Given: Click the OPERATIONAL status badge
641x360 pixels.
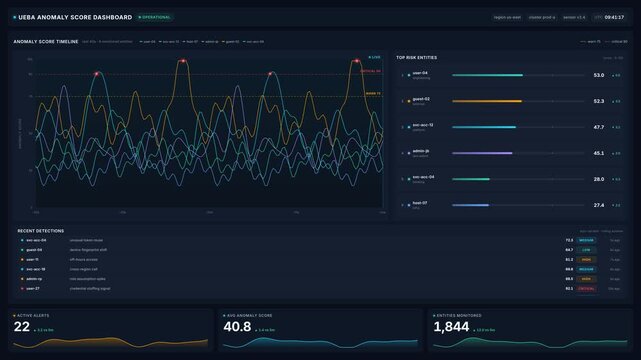Looking at the screenshot, I should [155, 17].
